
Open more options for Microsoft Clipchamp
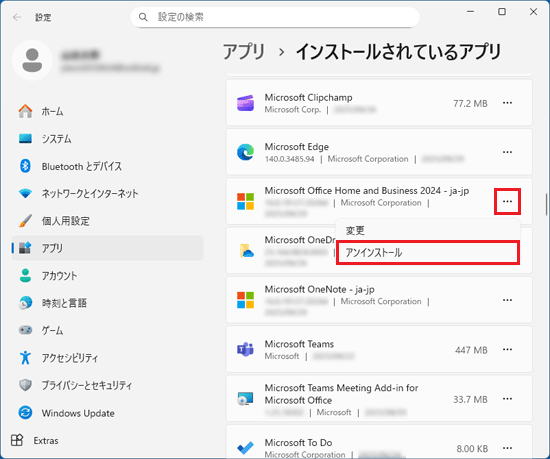(x=507, y=103)
